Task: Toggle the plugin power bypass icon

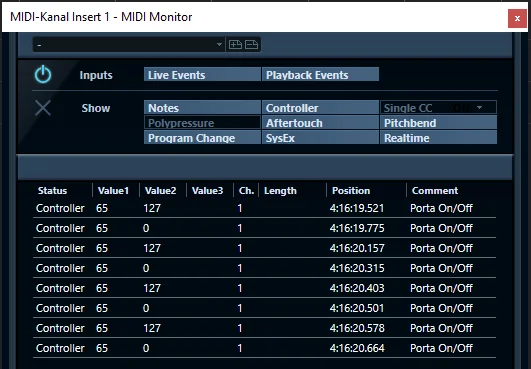Action: [x=43, y=75]
